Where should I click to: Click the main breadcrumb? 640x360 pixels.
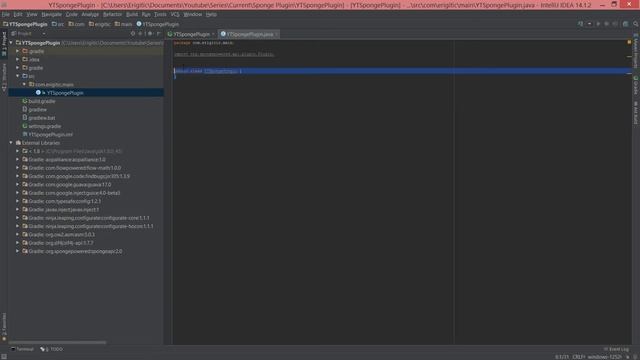(x=124, y=24)
